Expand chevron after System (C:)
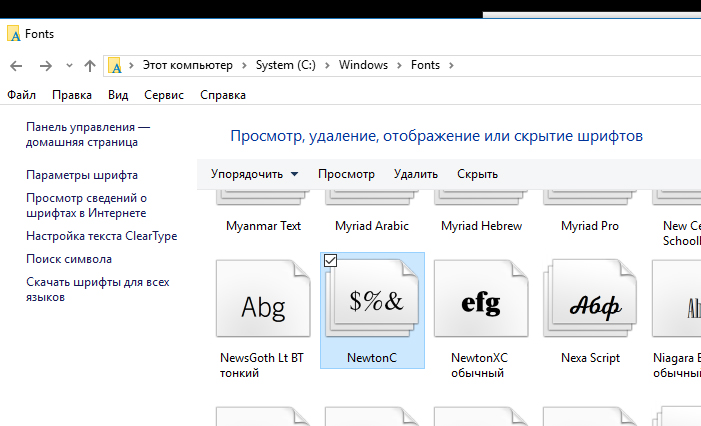Image resolution: width=701 pixels, height=426 pixels. (327, 65)
